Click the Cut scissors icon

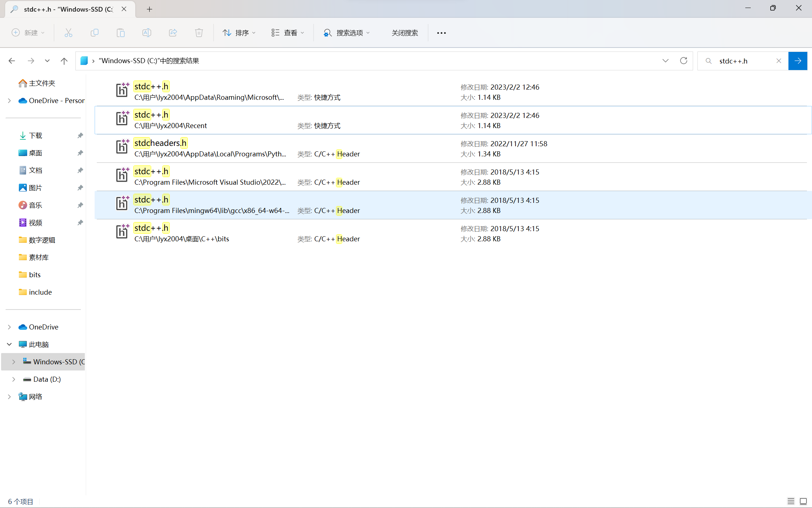pyautogui.click(x=69, y=33)
